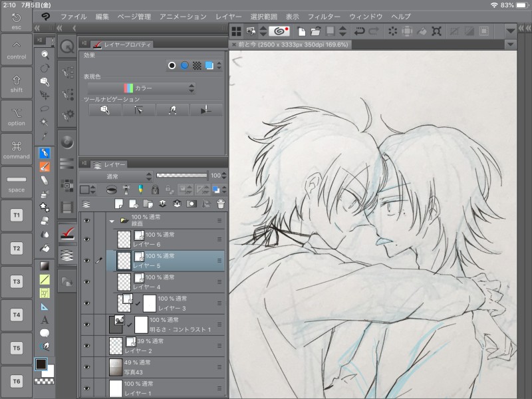Click the Clear selection sparkle icon

pos(392,31)
